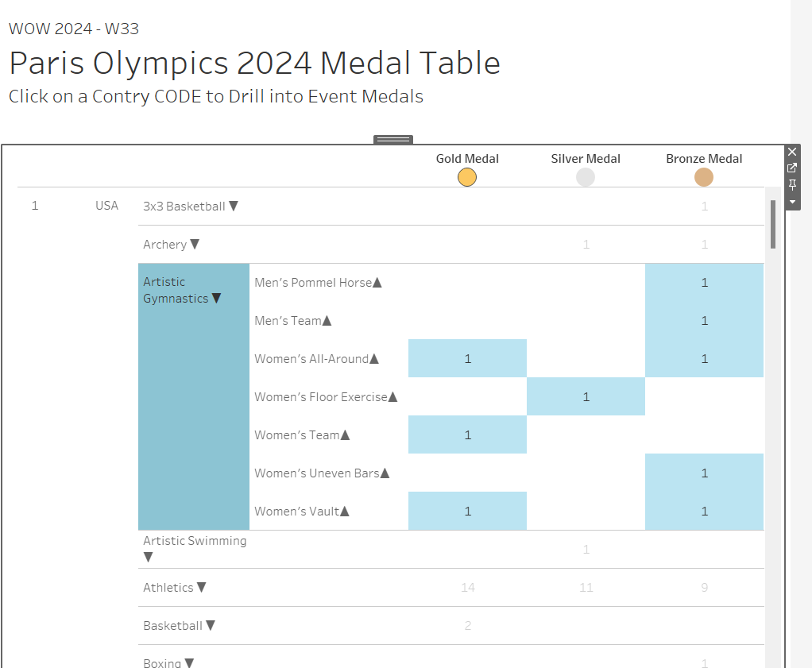Open the caret menu below the pin icon
Viewport: 812px width, 668px height.
point(791,203)
